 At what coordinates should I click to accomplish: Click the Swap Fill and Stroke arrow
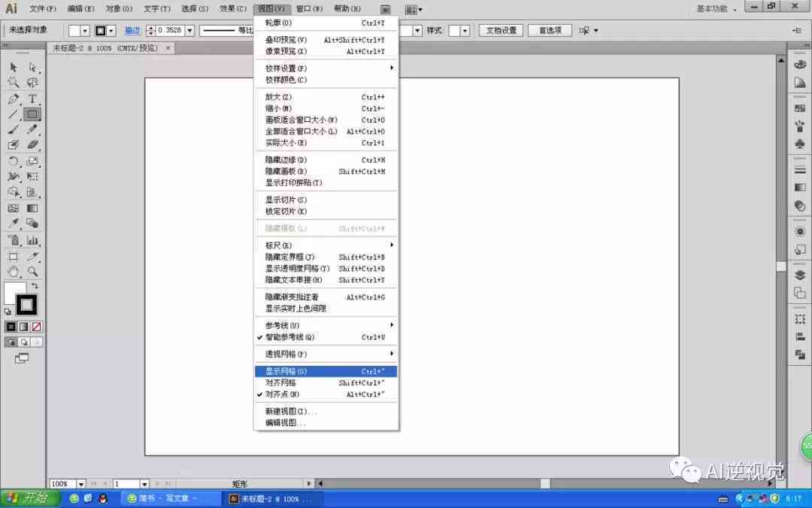coord(34,286)
